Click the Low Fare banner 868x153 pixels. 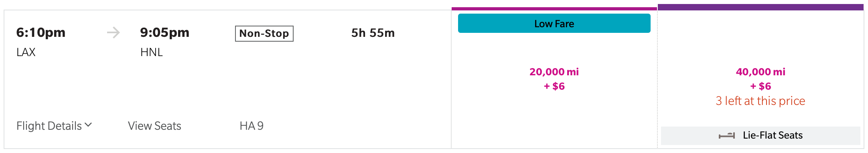coord(554,24)
